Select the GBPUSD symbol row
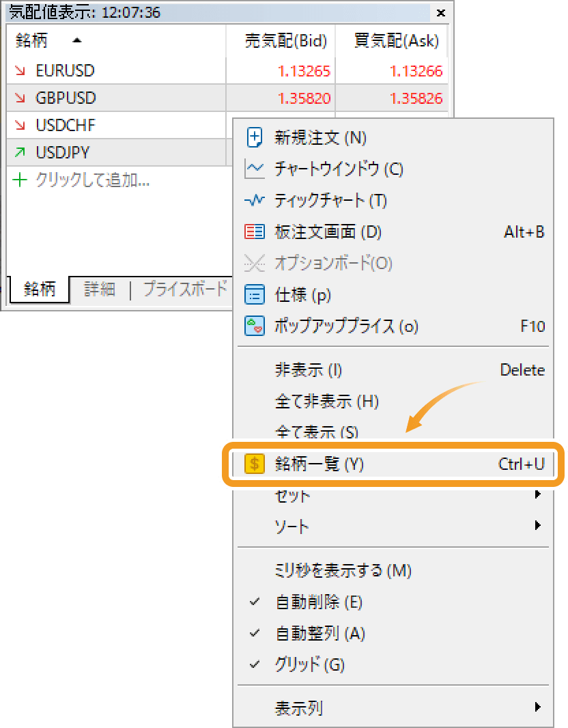Screen dimensions: 568x728 (227, 98)
